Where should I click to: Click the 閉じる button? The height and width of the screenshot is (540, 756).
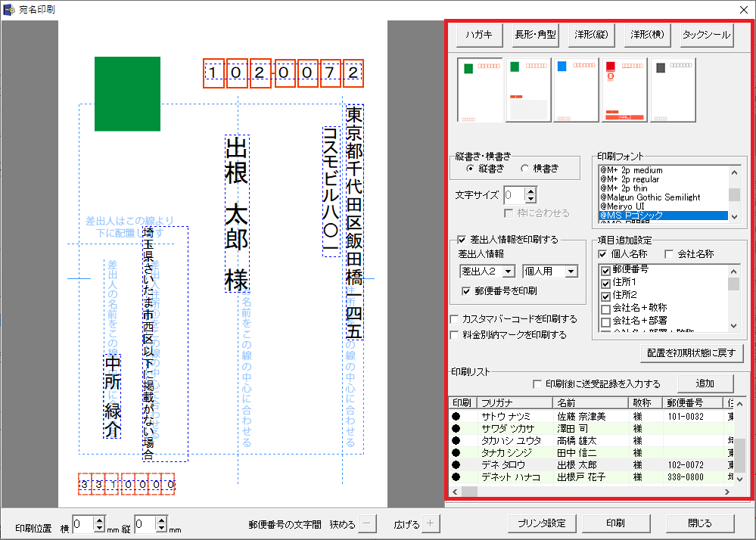pos(700,523)
